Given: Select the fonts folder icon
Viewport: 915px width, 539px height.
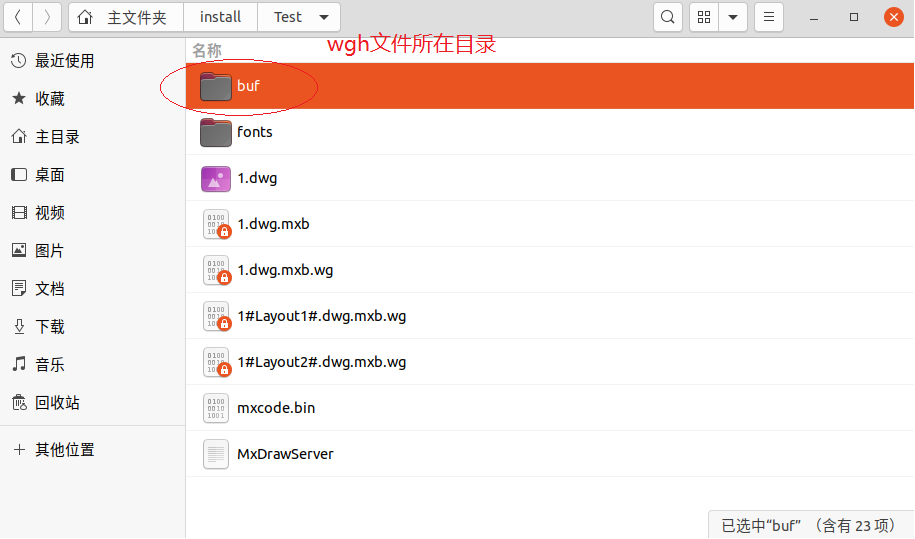Looking at the screenshot, I should [x=215, y=132].
